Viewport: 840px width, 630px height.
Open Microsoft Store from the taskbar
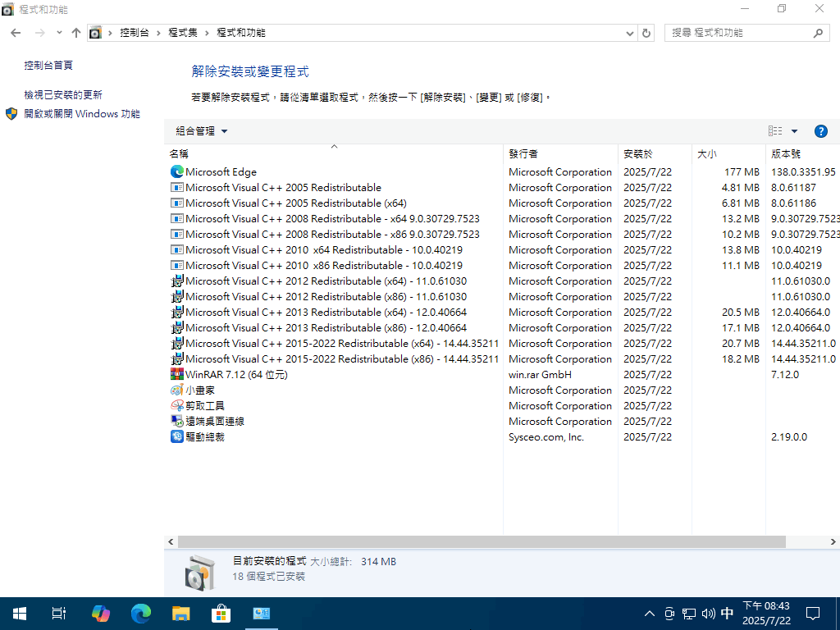coord(221,614)
